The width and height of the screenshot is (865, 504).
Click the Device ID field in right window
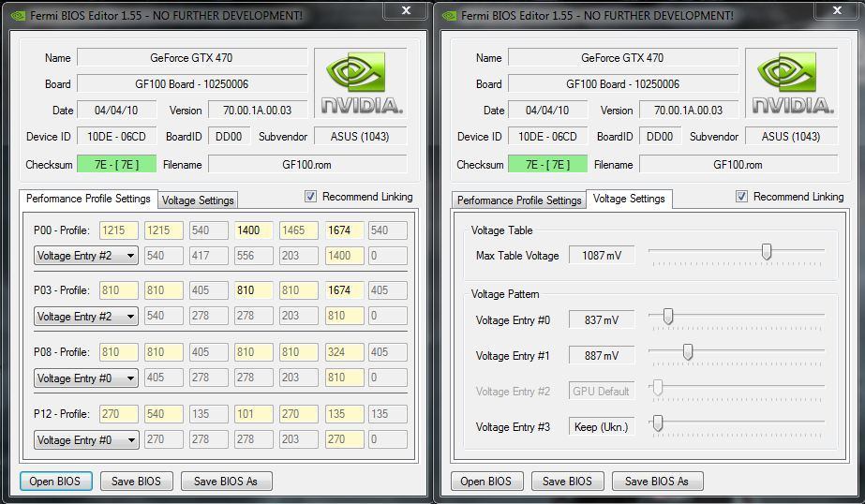[x=548, y=136]
